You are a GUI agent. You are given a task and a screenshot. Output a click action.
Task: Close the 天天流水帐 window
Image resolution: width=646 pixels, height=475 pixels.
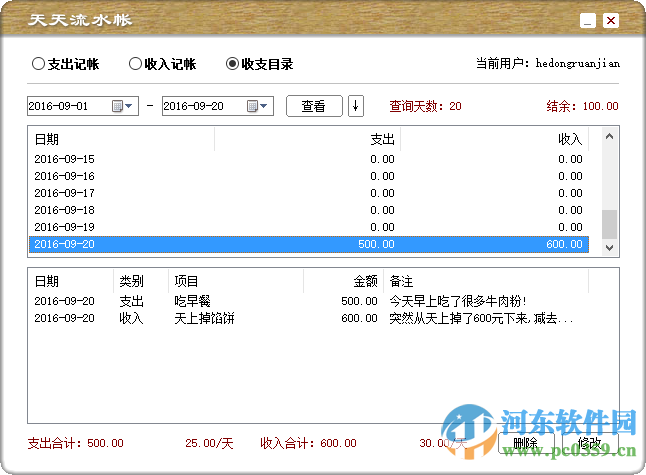[x=611, y=20]
